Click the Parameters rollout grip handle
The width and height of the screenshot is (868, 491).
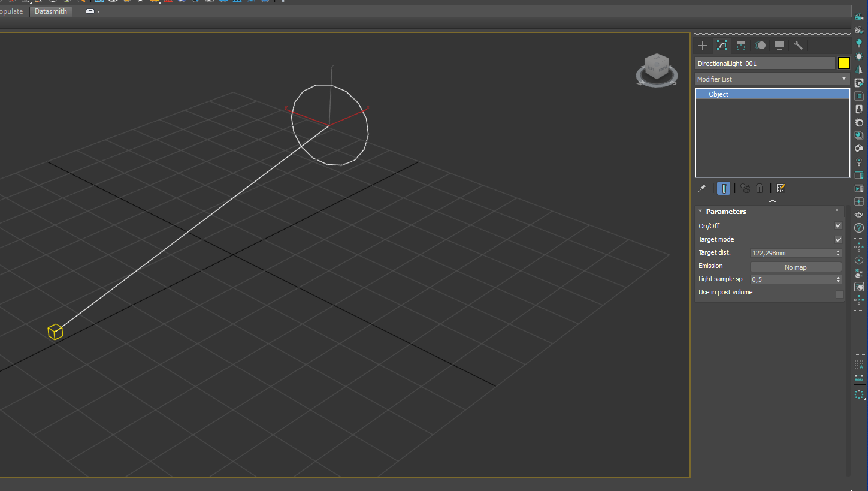point(837,211)
